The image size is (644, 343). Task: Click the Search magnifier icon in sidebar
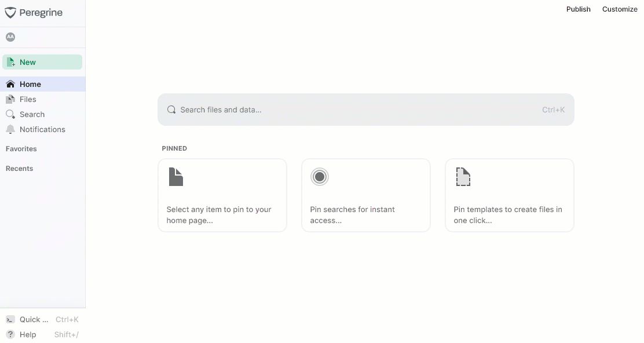10,114
